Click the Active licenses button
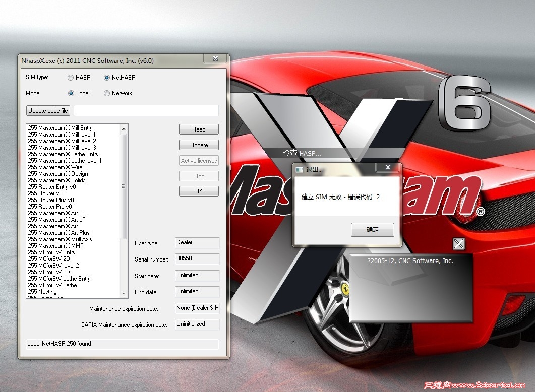This screenshot has height=392, width=535. coord(199,161)
